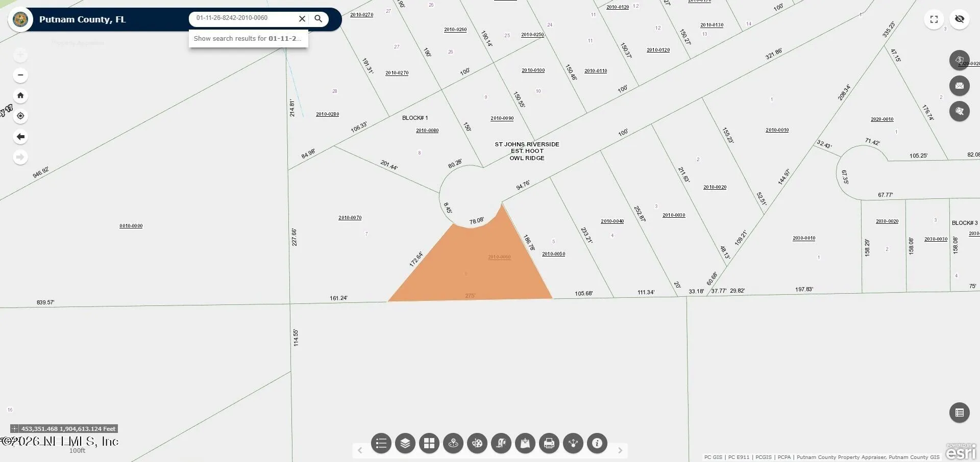The image size is (980, 462).
Task: Click parcel label 2030-0010
Action: 804,238
